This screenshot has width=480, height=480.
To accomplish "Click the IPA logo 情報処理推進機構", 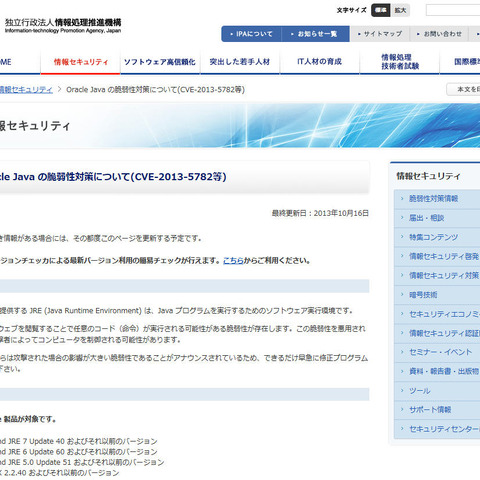I will tap(63, 26).
